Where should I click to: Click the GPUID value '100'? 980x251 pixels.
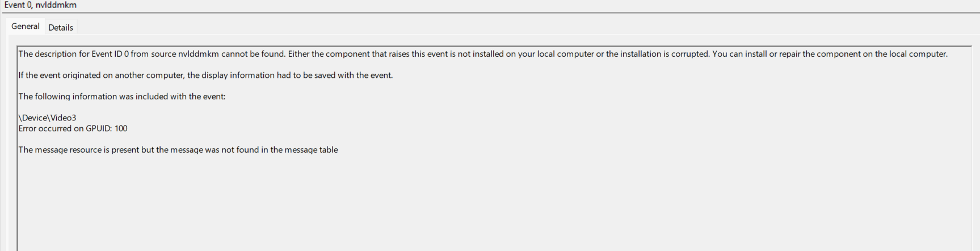(x=121, y=128)
